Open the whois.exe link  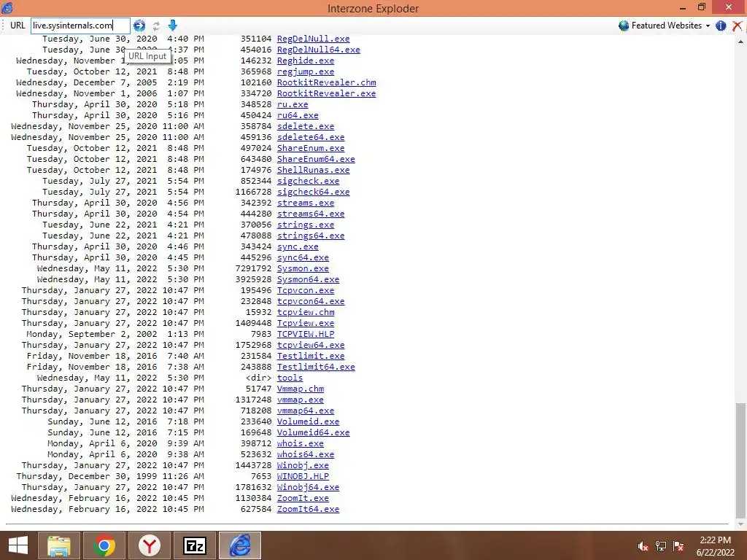click(300, 444)
